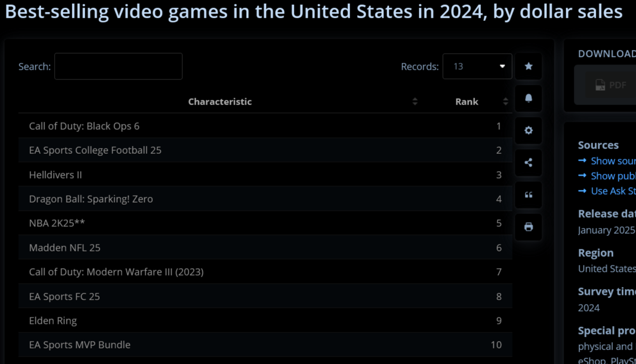Sort table by Characteristic column arrows
This screenshot has width=636, height=364.
[415, 101]
